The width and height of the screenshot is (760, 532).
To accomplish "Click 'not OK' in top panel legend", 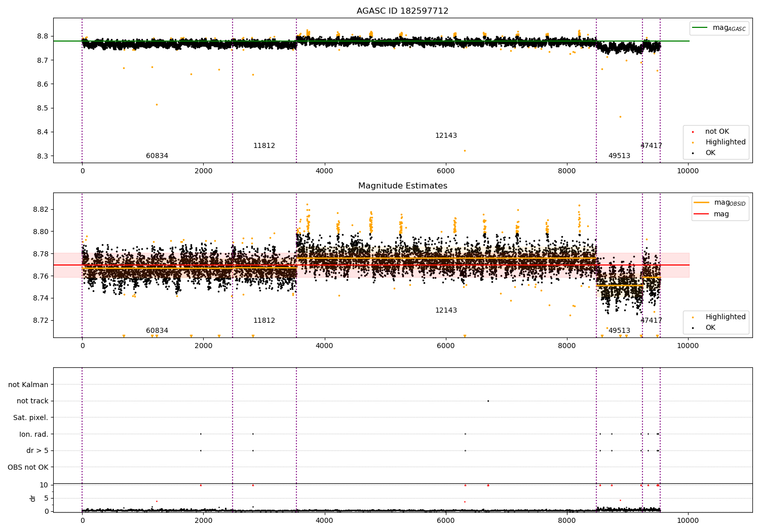I will pyautogui.click(x=717, y=131).
